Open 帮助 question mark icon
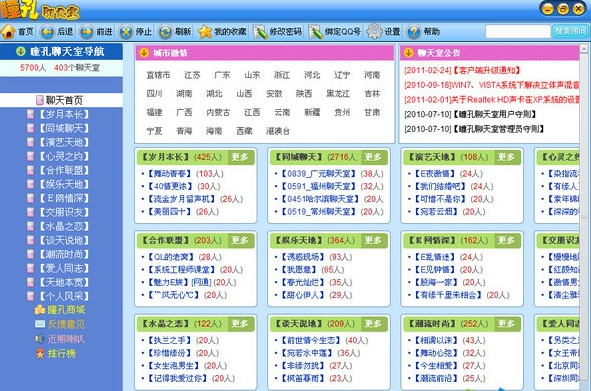This screenshot has width=591, height=391. point(414,32)
